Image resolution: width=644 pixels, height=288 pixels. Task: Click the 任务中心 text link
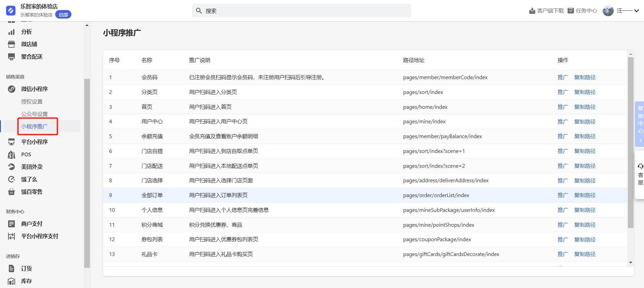(586, 11)
